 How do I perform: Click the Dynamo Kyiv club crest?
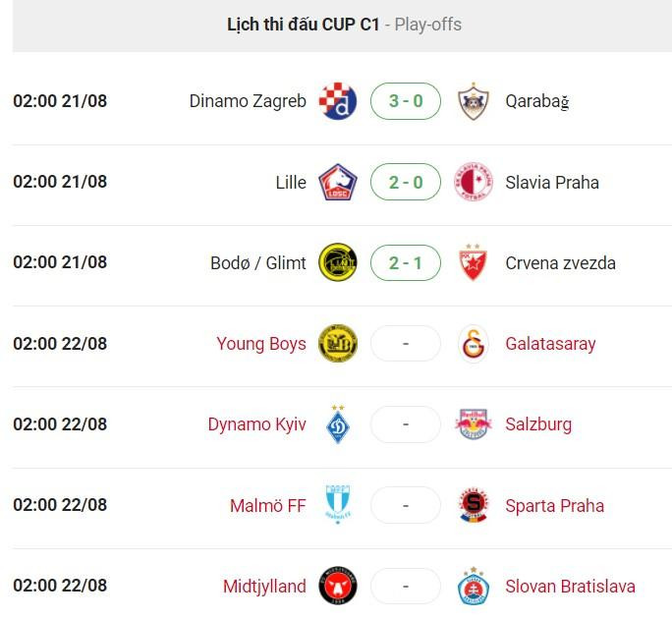338,424
